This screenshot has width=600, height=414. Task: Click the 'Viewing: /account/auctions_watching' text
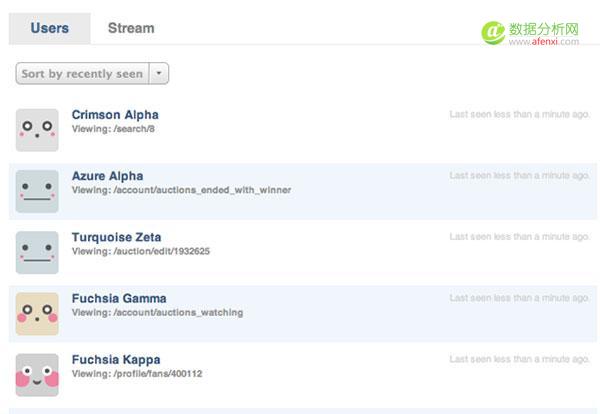point(157,313)
